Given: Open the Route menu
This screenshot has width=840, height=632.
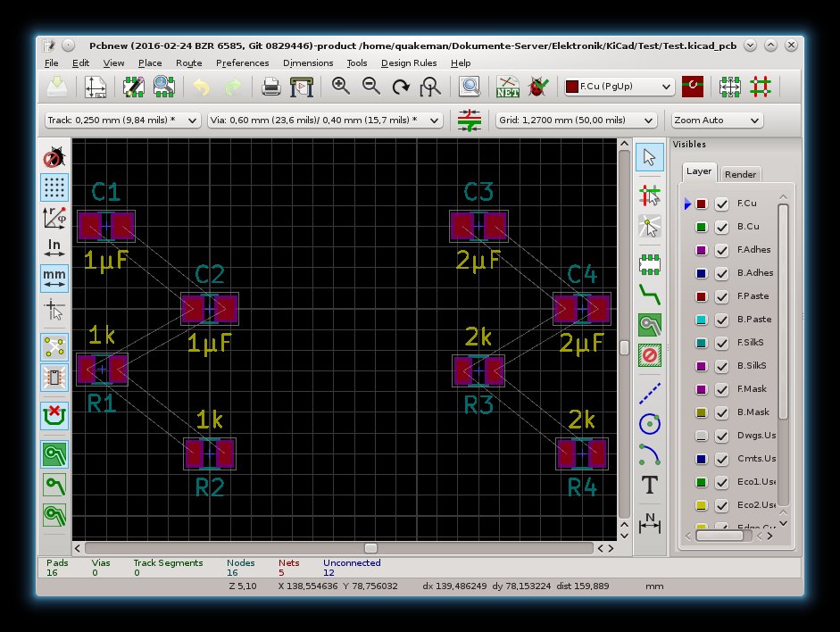Looking at the screenshot, I should [x=189, y=62].
